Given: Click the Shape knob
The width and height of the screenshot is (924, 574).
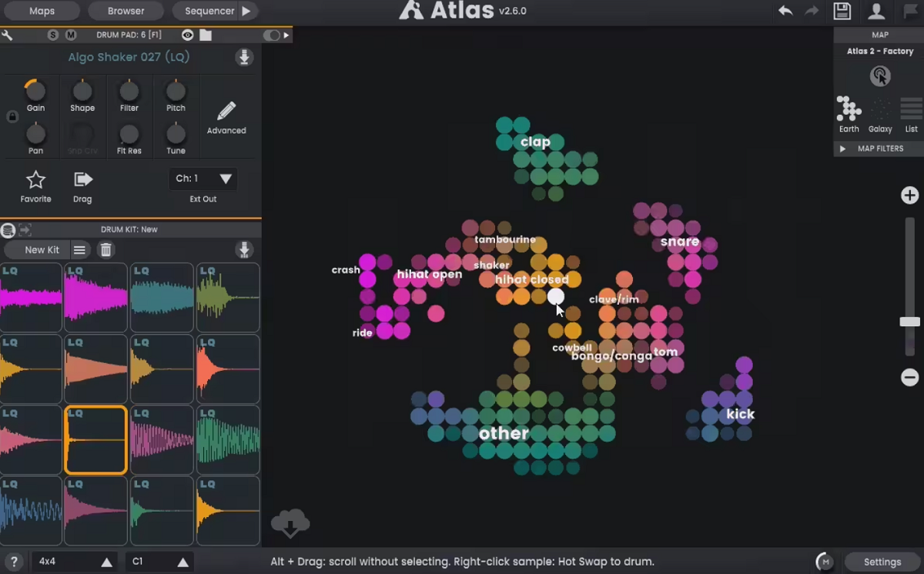Looking at the screenshot, I should pos(82,91).
